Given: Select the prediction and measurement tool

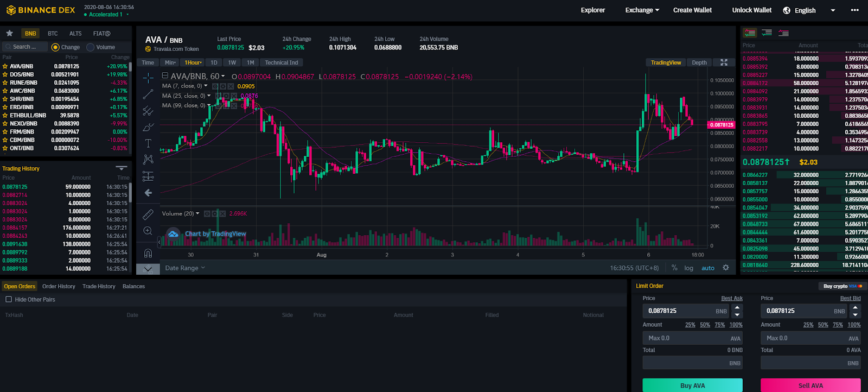Looking at the screenshot, I should point(148,176).
